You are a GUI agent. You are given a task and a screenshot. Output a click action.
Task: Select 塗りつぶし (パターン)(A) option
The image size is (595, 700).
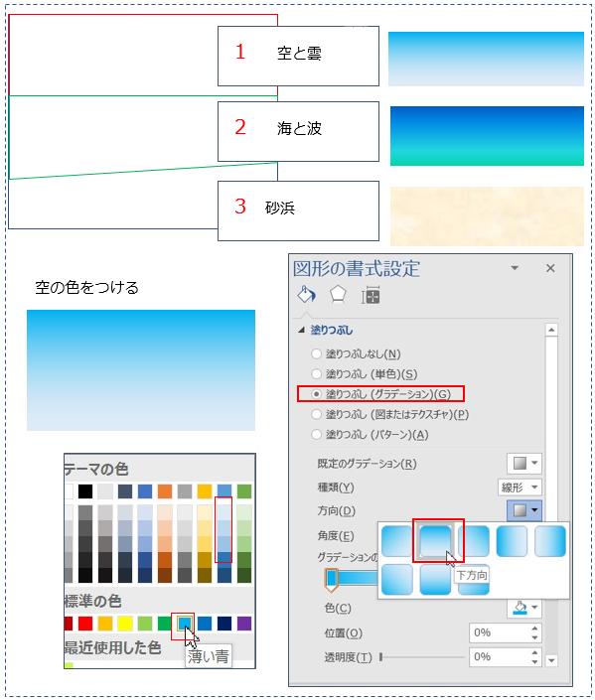[x=370, y=434]
